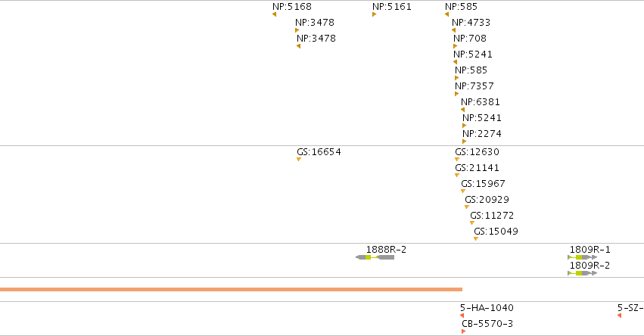Image resolution: width=644 pixels, height=336 pixels.
Task: Click the red arrow marker under CB-5570-3
Action: (x=464, y=331)
